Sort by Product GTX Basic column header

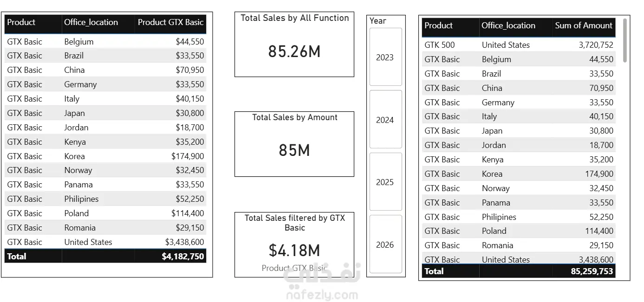click(x=170, y=22)
